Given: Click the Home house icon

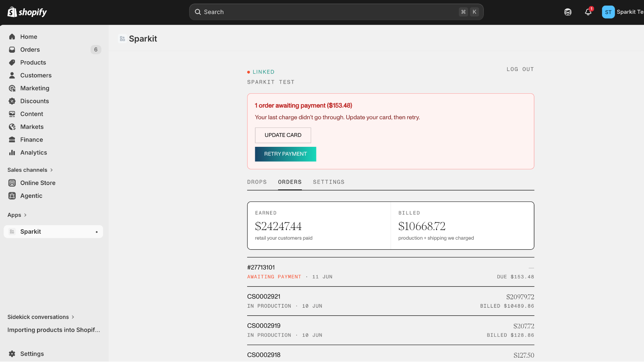Looking at the screenshot, I should [x=12, y=37].
